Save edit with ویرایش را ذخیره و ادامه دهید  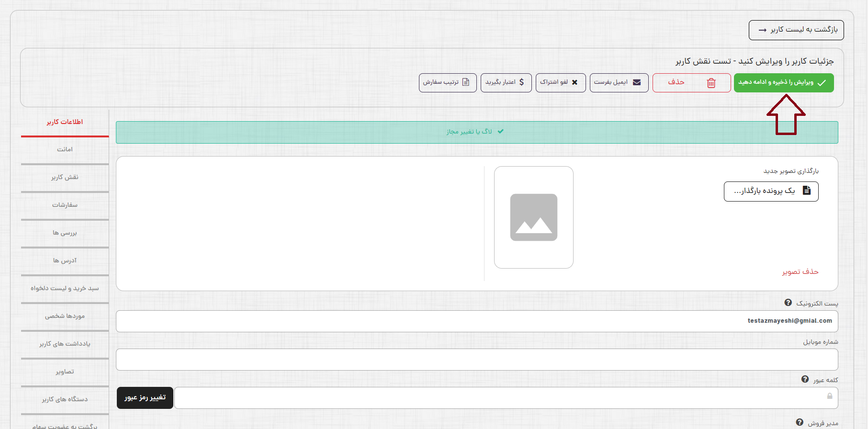783,83
